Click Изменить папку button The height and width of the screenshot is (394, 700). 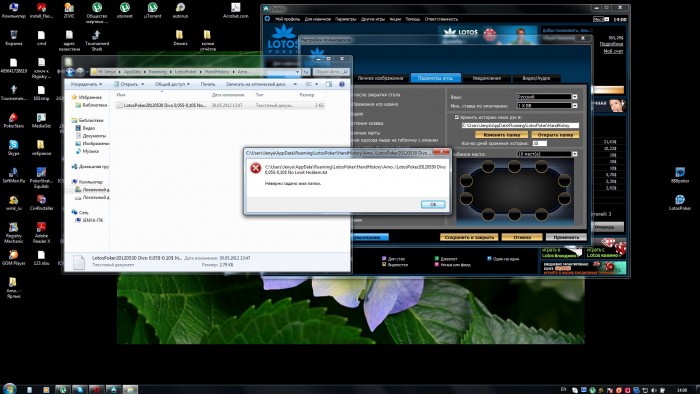[501, 135]
